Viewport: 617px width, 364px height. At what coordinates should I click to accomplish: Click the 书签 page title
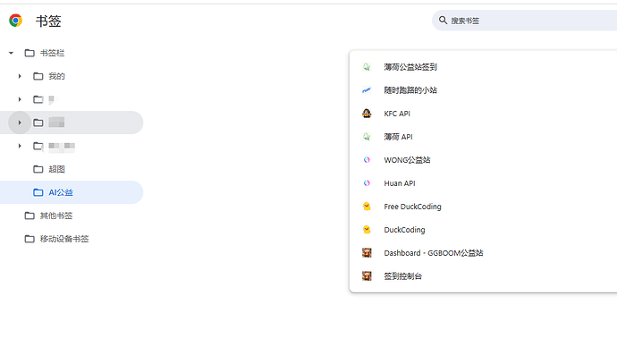[x=48, y=21]
